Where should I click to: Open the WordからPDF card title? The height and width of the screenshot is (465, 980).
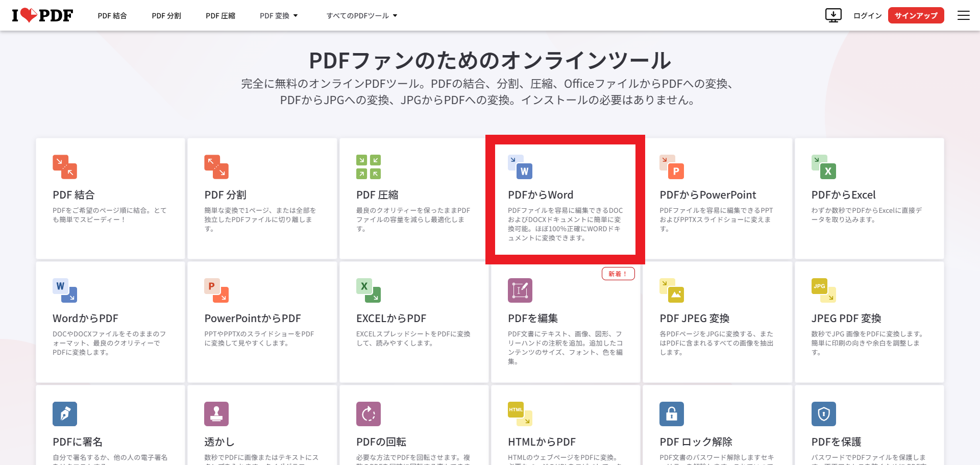coord(85,319)
